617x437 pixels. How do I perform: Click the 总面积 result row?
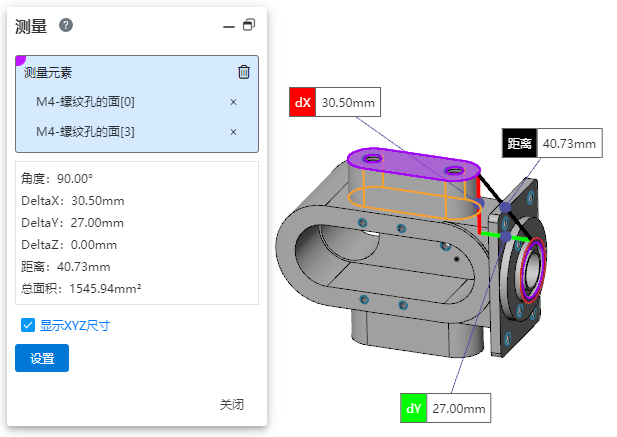(81, 289)
